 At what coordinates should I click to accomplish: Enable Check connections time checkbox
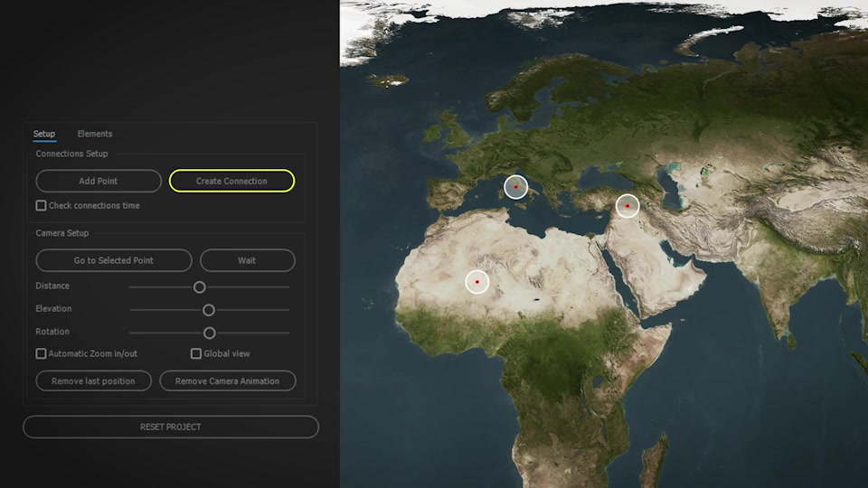[41, 205]
